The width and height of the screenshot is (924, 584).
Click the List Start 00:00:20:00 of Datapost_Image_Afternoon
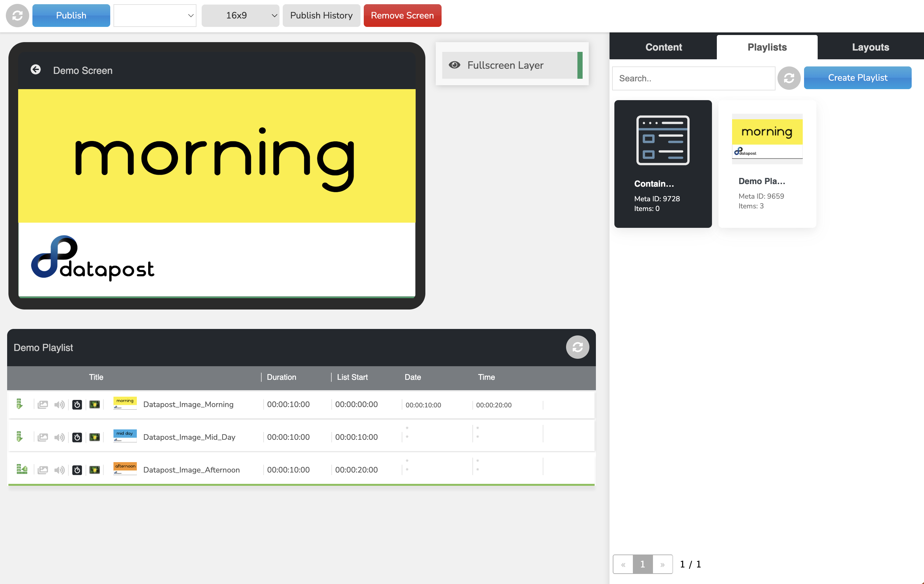(356, 470)
